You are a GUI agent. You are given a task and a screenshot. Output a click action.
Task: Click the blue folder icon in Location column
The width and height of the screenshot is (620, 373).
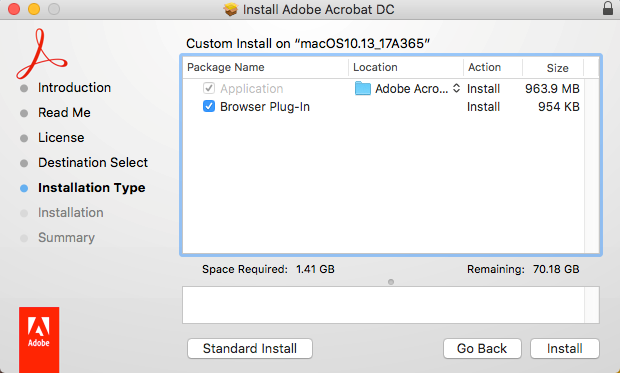(x=363, y=88)
